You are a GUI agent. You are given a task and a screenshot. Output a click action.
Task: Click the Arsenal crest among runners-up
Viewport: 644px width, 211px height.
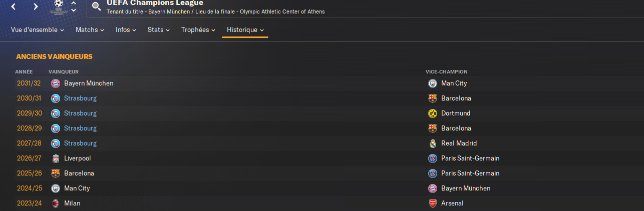[x=433, y=203]
